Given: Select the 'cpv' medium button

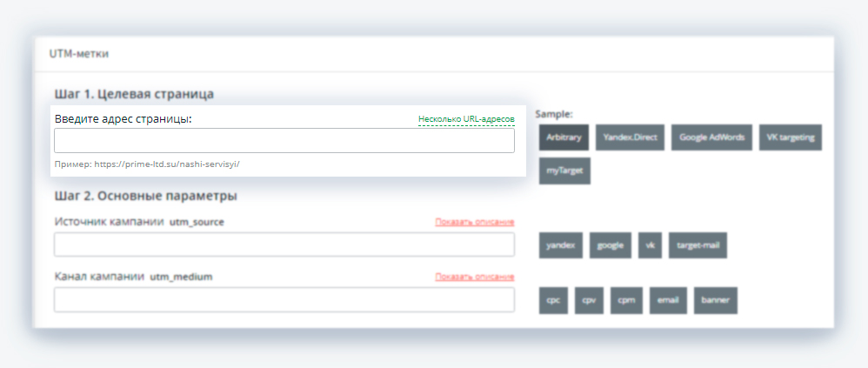Looking at the screenshot, I should (x=589, y=300).
